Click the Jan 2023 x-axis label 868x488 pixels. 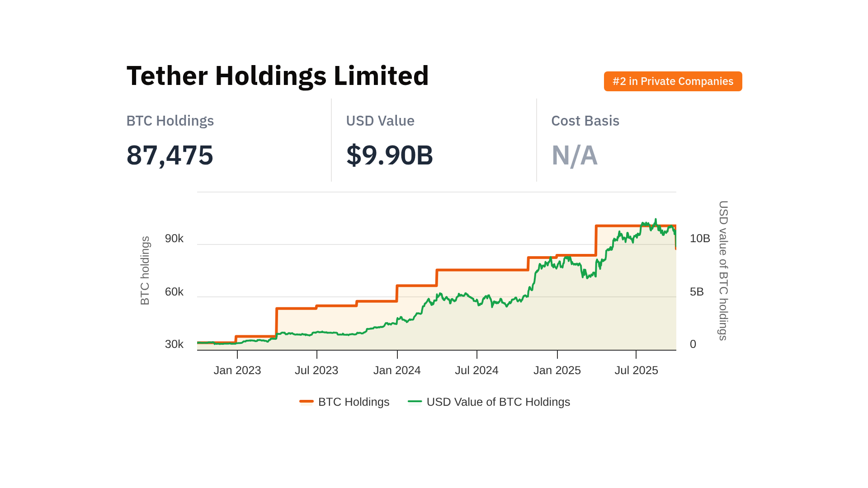pos(237,371)
